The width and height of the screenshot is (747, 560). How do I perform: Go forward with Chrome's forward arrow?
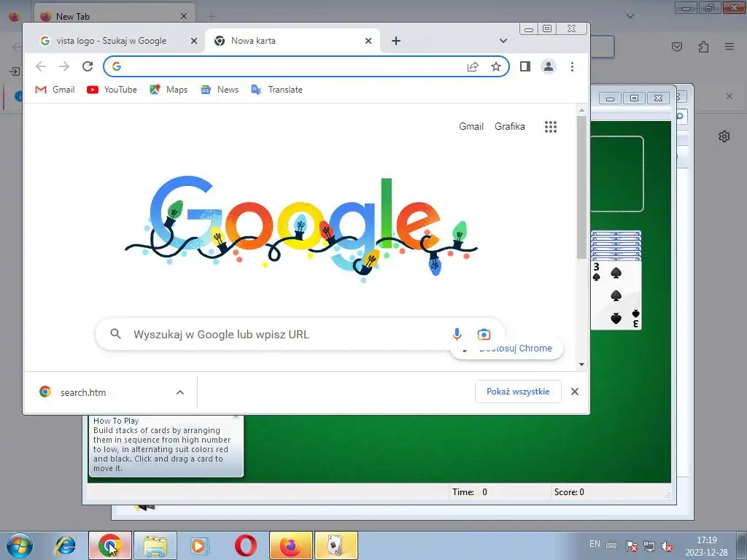pos(64,66)
